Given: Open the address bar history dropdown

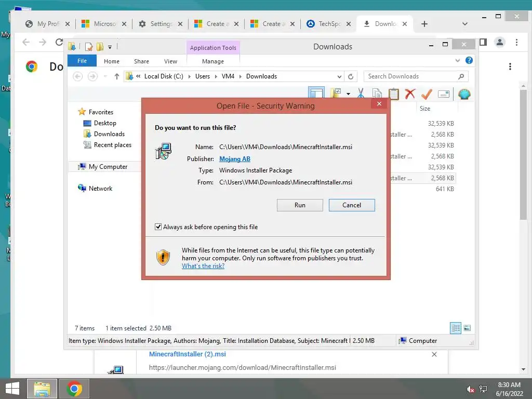Looking at the screenshot, I should click(x=339, y=77).
